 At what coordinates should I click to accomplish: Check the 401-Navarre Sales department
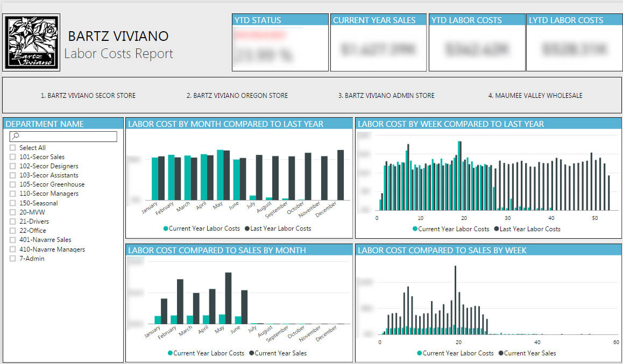click(x=12, y=240)
